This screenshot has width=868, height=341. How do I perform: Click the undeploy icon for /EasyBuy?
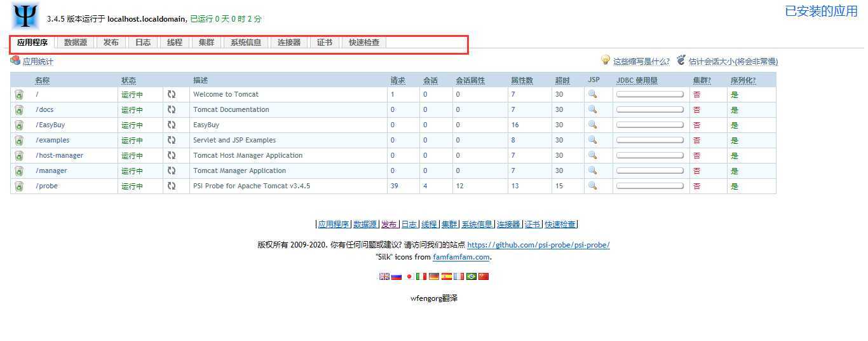(x=19, y=125)
